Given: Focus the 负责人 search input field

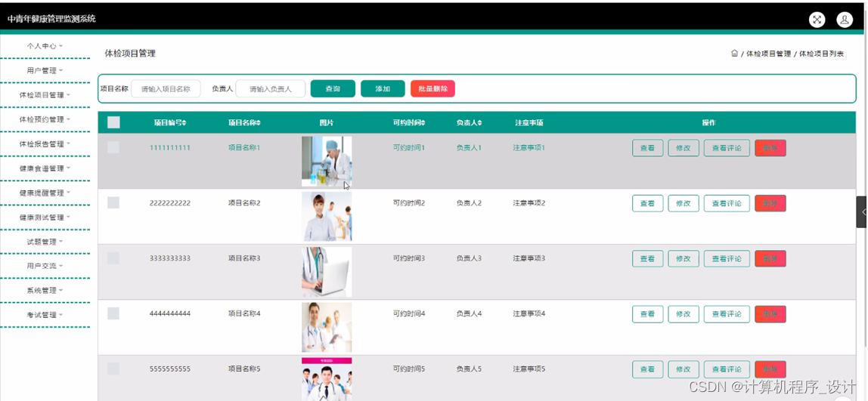Looking at the screenshot, I should (270, 88).
